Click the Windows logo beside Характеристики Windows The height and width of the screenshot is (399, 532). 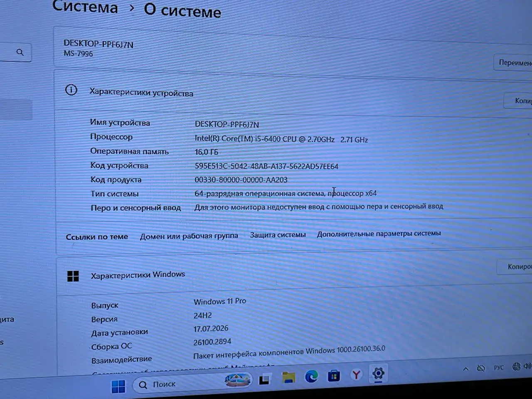click(x=73, y=276)
